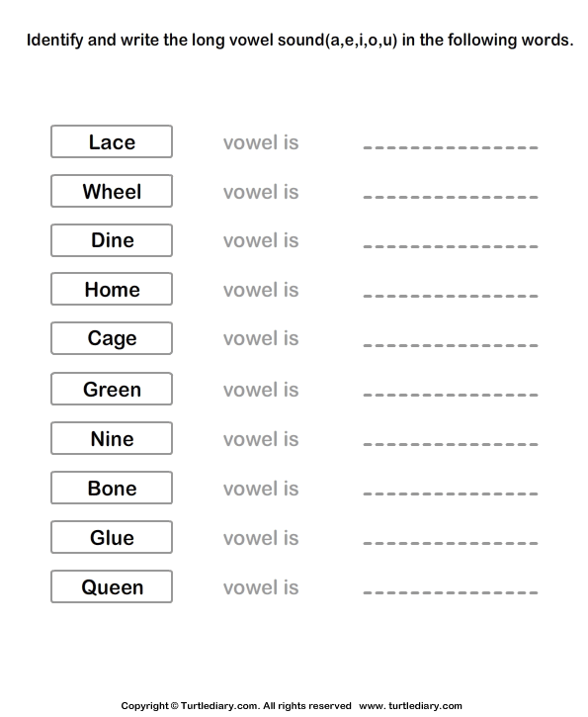This screenshot has height=717, width=588.
Task: Click the answer blank for Green
Action: click(451, 395)
